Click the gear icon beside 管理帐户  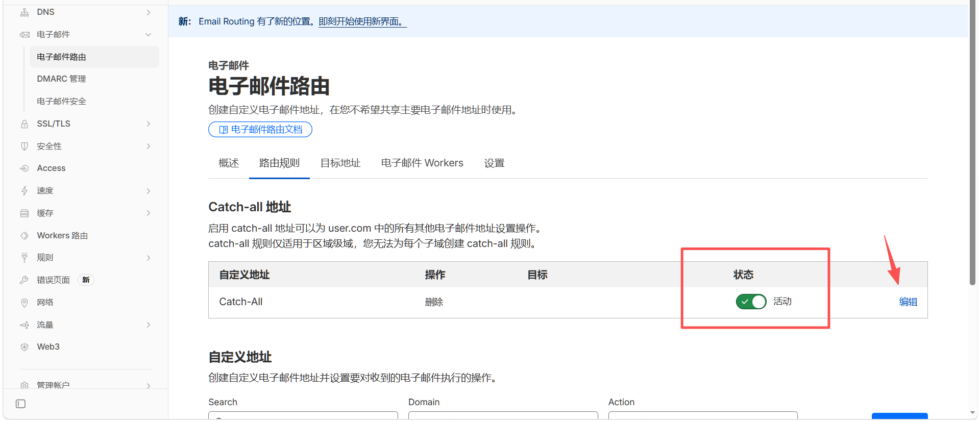[x=24, y=385]
